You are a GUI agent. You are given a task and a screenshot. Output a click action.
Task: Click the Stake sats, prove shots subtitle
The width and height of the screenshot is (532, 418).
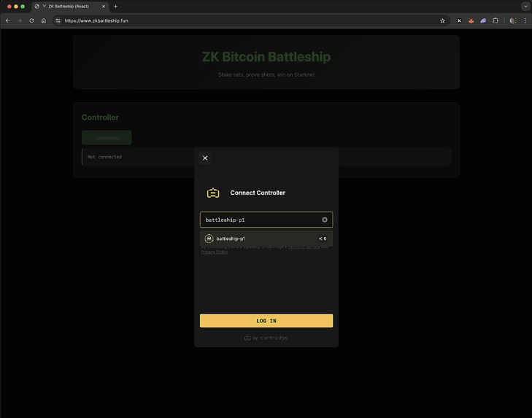tap(266, 74)
